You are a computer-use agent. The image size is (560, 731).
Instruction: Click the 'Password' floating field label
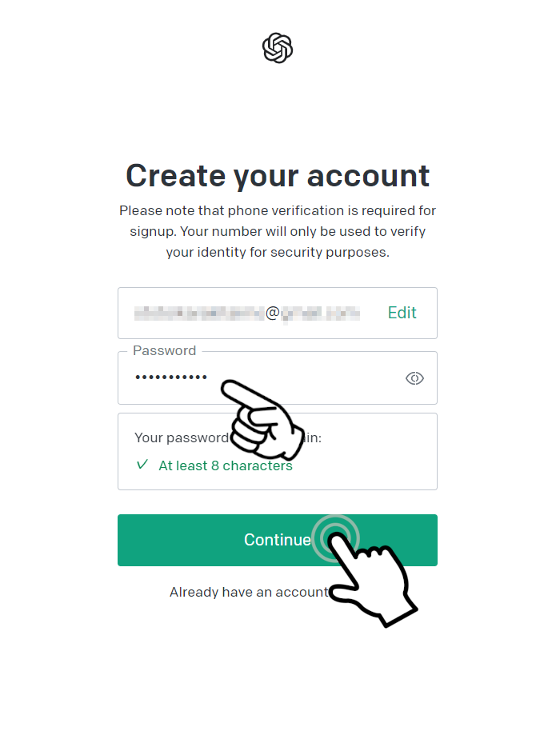pos(165,350)
